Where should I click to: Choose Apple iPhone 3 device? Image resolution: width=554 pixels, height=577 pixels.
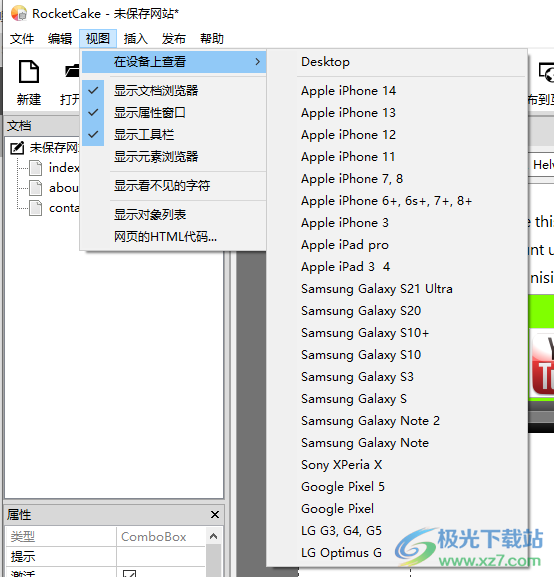click(x=397, y=223)
